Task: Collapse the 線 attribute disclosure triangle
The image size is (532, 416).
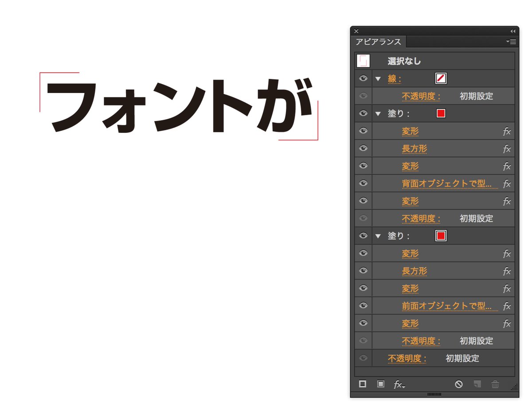Action: [x=378, y=79]
